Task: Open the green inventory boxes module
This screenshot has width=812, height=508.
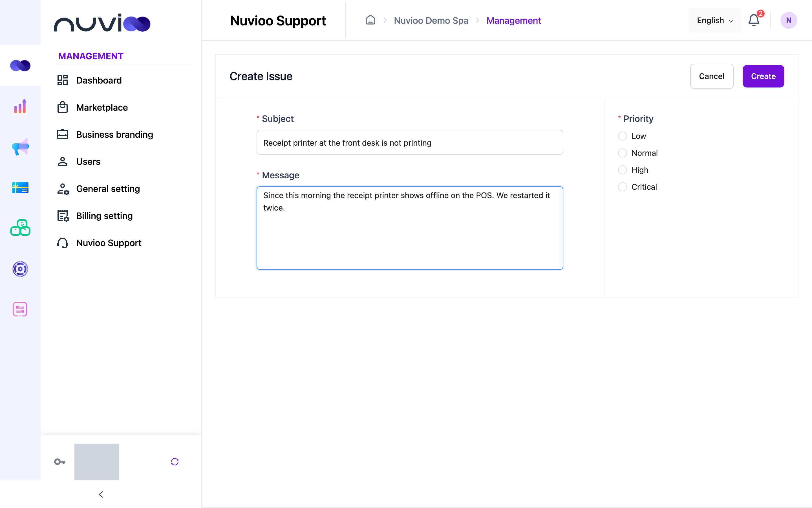Action: coord(20,228)
